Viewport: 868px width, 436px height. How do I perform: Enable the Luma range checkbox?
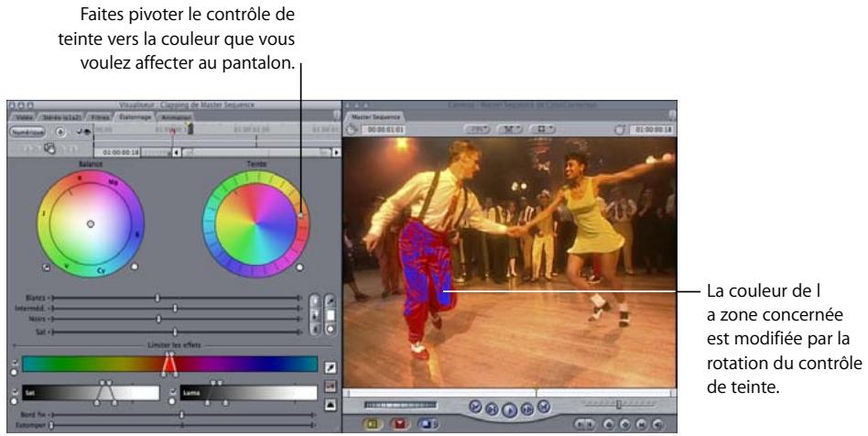tap(173, 391)
